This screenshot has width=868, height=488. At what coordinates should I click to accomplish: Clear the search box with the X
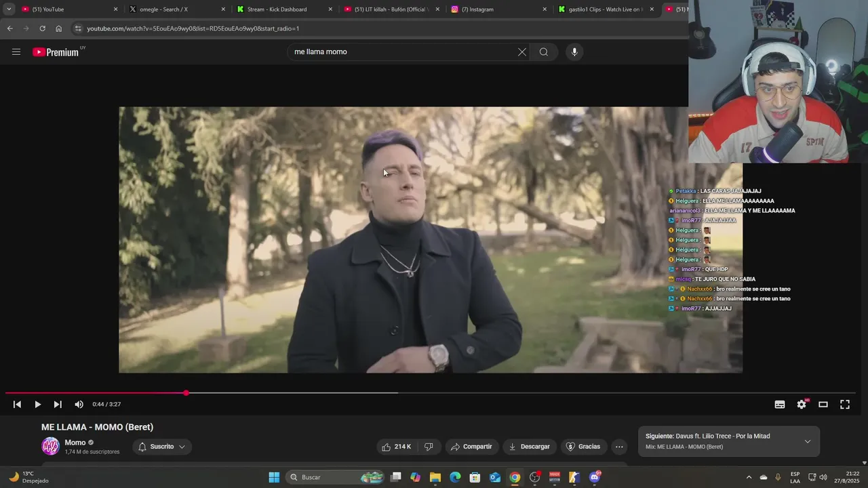point(522,52)
